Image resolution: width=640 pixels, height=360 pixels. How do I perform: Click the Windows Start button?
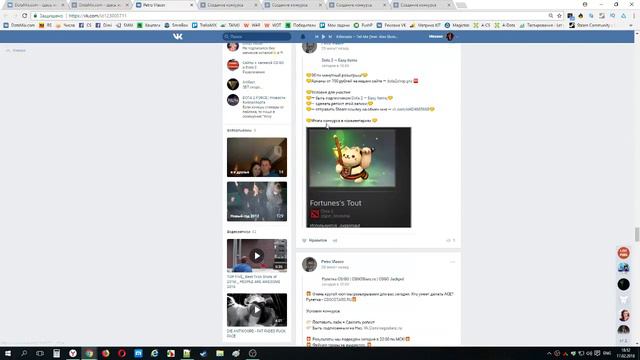8,353
